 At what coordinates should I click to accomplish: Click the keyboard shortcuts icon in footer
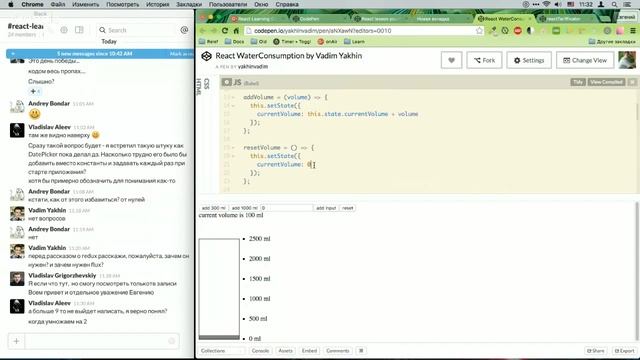(361, 351)
